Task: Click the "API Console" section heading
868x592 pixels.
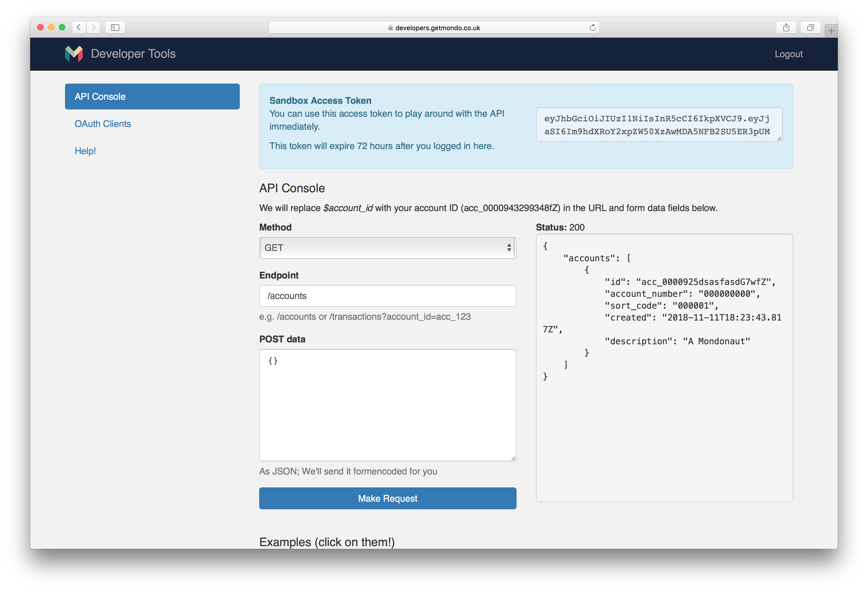Action: [292, 188]
